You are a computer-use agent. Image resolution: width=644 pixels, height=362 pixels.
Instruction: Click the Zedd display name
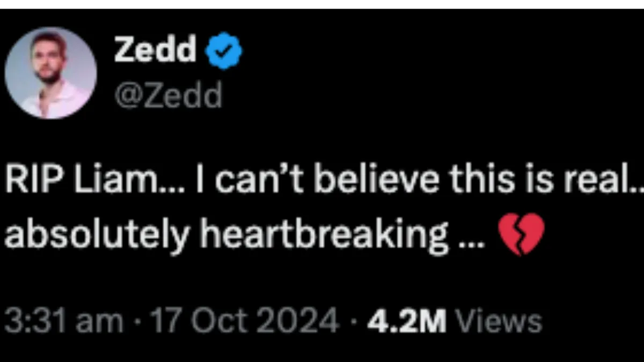click(155, 51)
